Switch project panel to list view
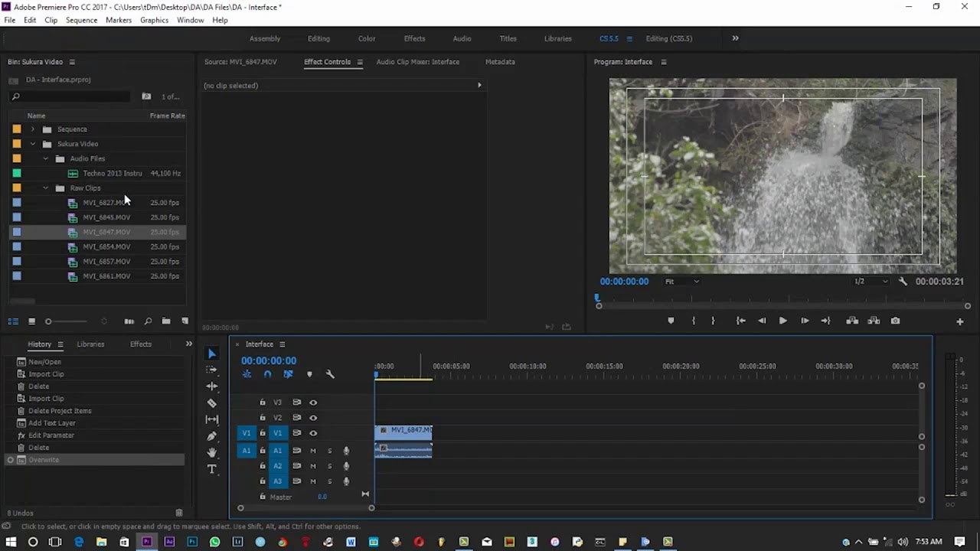The image size is (980, 551). (13, 321)
